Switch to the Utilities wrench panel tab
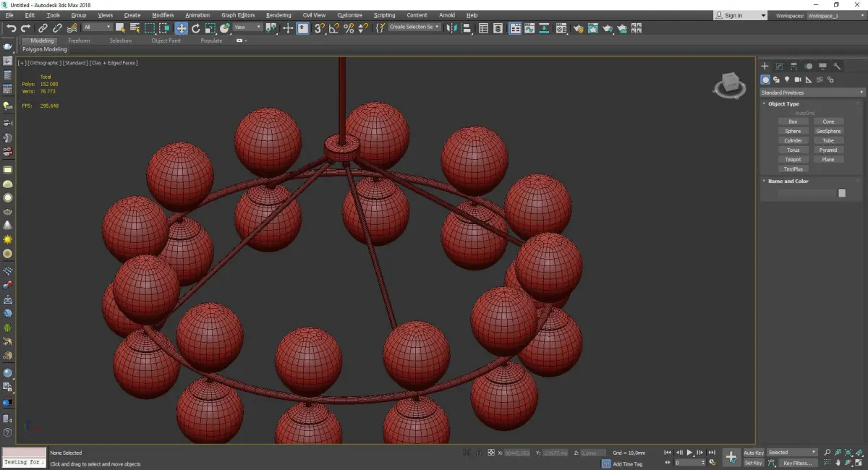 pos(837,66)
